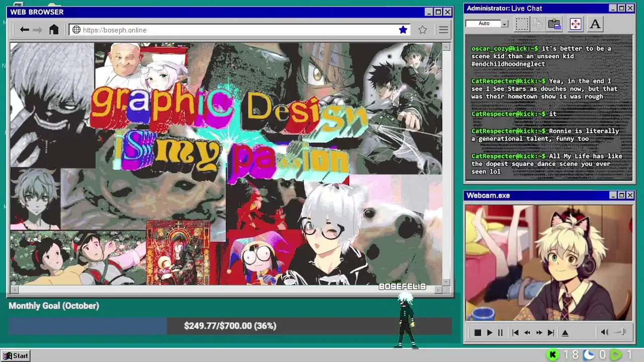
Task: Click the outlined favorites star icon
Action: pos(423,30)
